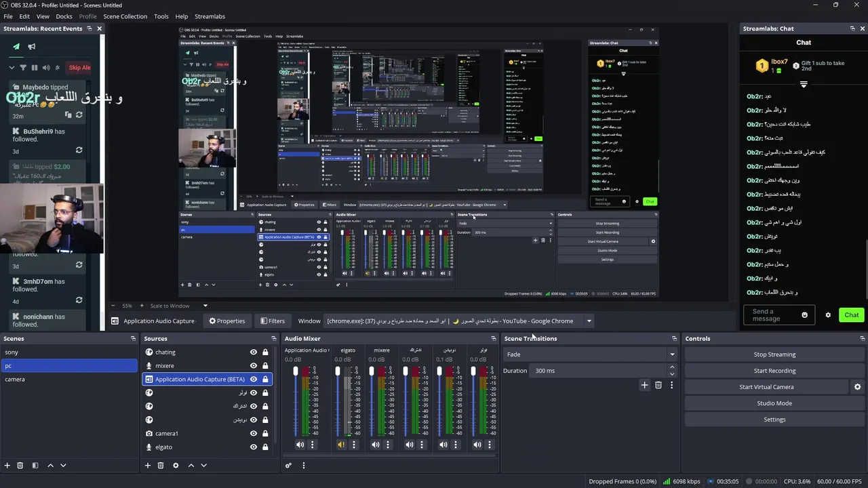Open elgato channel three-dot options

[353, 445]
